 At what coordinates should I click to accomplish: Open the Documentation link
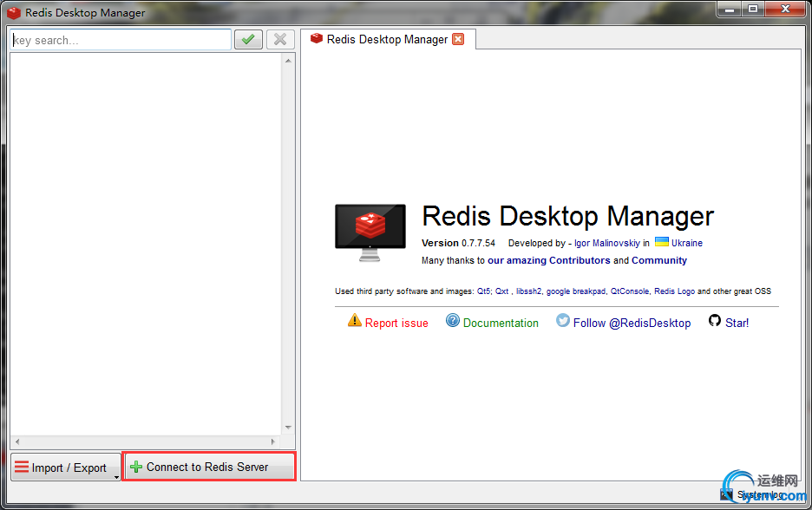click(501, 323)
